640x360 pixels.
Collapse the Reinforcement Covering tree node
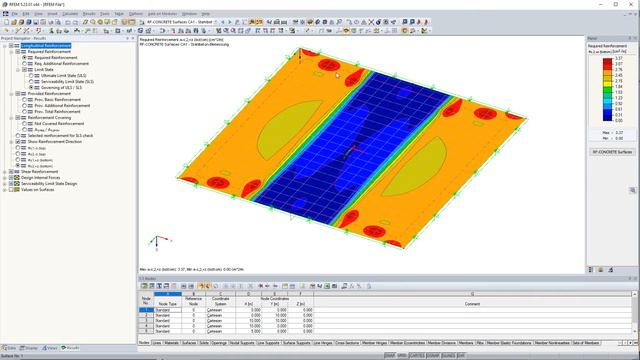[11, 118]
